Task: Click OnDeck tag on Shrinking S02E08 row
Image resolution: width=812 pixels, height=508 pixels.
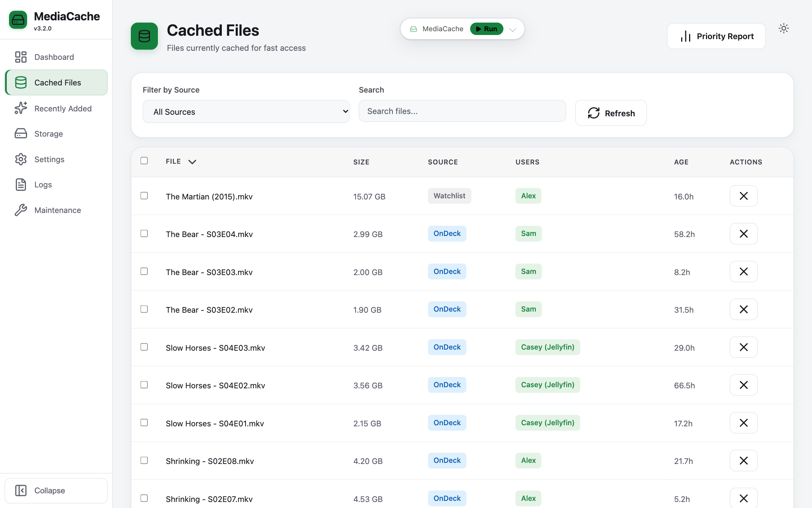Action: click(447, 460)
